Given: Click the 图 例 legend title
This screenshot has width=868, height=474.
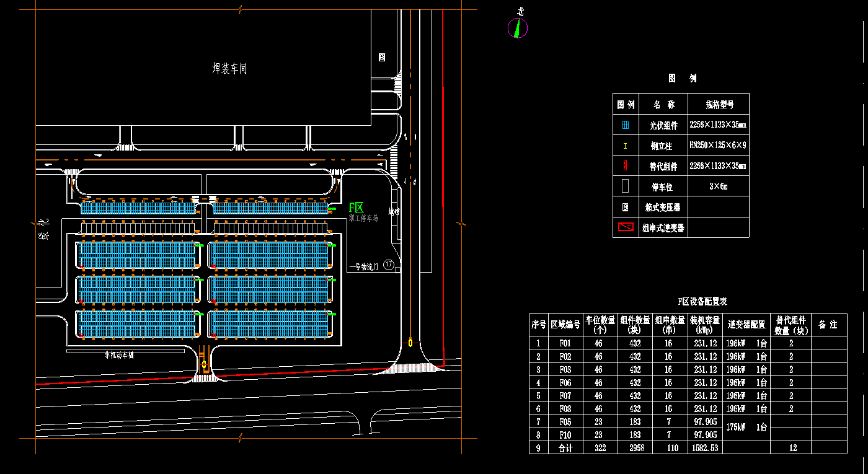Looking at the screenshot, I should pyautogui.click(x=682, y=78).
